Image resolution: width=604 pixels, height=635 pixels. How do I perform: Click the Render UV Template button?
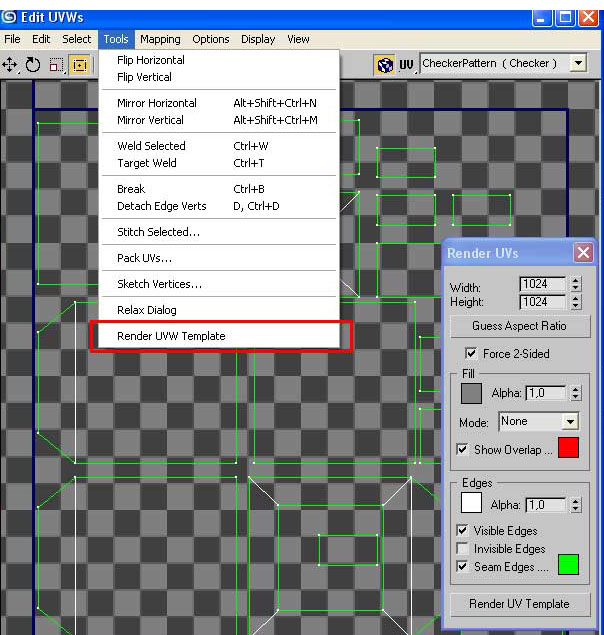coord(519,604)
